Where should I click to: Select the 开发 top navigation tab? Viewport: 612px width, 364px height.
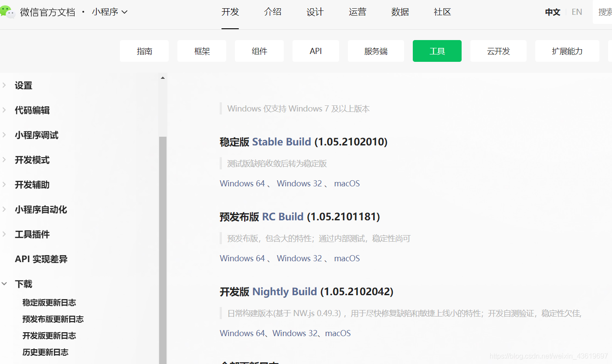tap(230, 12)
